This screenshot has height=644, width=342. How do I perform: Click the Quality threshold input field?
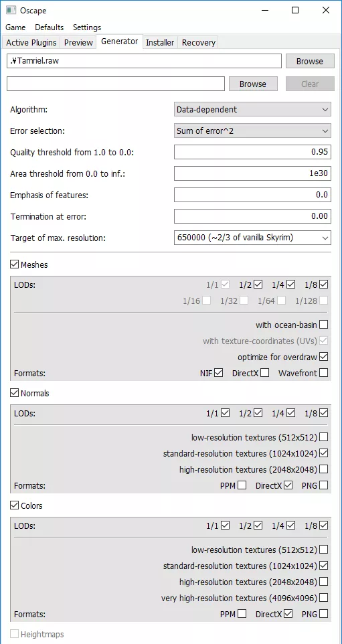point(252,152)
